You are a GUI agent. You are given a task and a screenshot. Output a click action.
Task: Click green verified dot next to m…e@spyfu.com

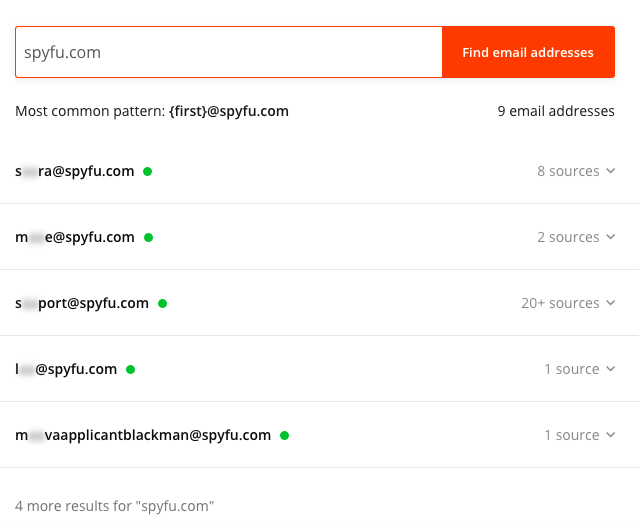tap(148, 238)
